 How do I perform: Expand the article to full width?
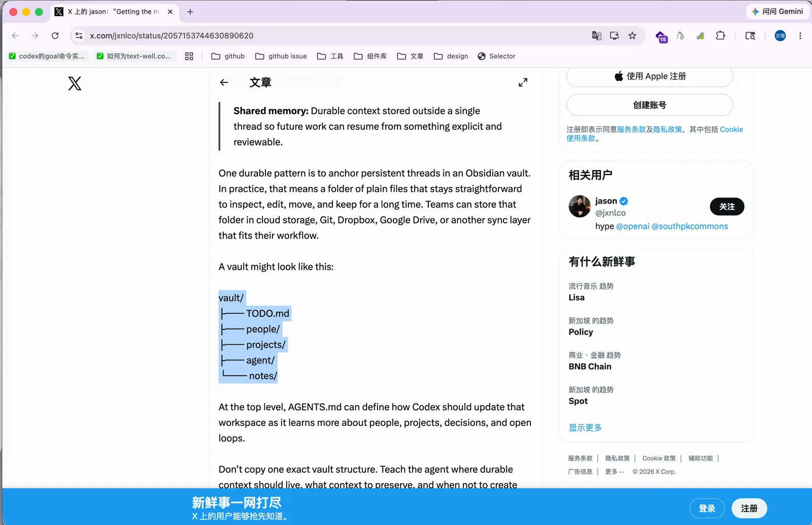click(x=523, y=82)
